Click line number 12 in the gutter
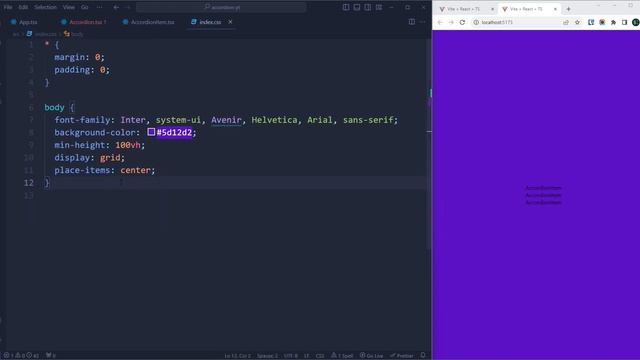640x360 pixels. point(29,183)
